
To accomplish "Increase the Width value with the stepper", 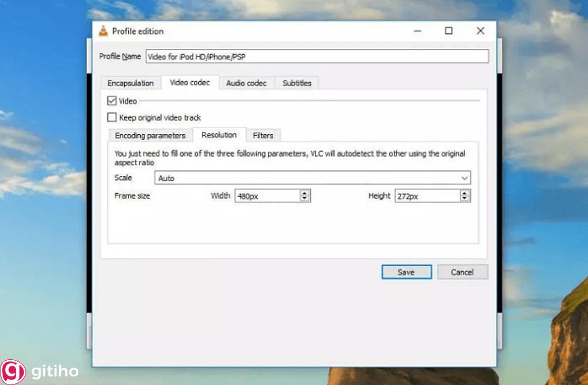I will click(304, 193).
